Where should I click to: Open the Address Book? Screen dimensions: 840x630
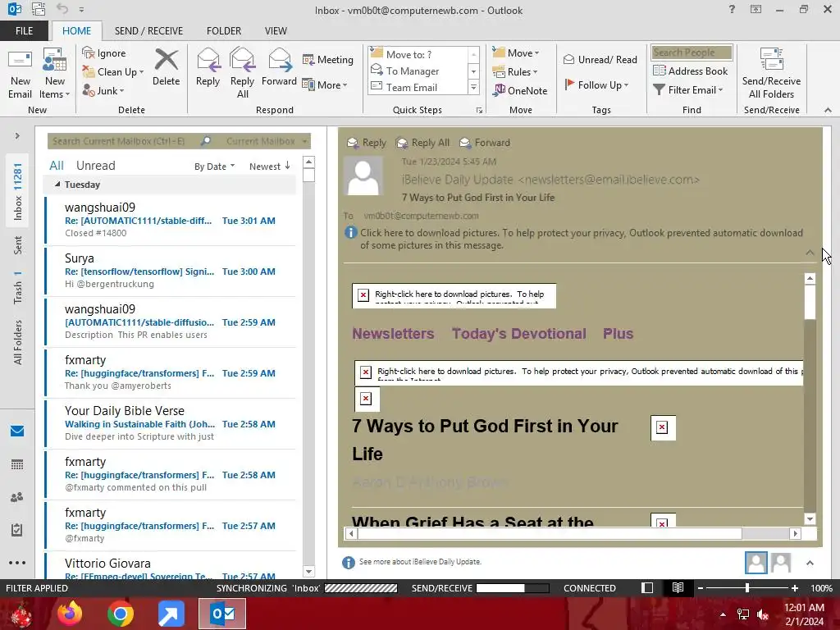pos(691,71)
